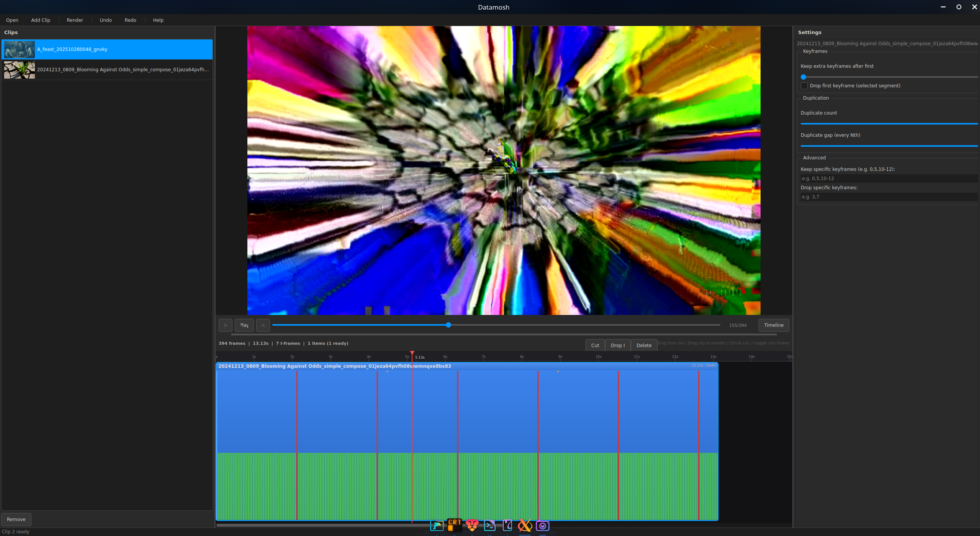Select the Cut tool above the timeline
Screen dimensions: 980x536
595,345
